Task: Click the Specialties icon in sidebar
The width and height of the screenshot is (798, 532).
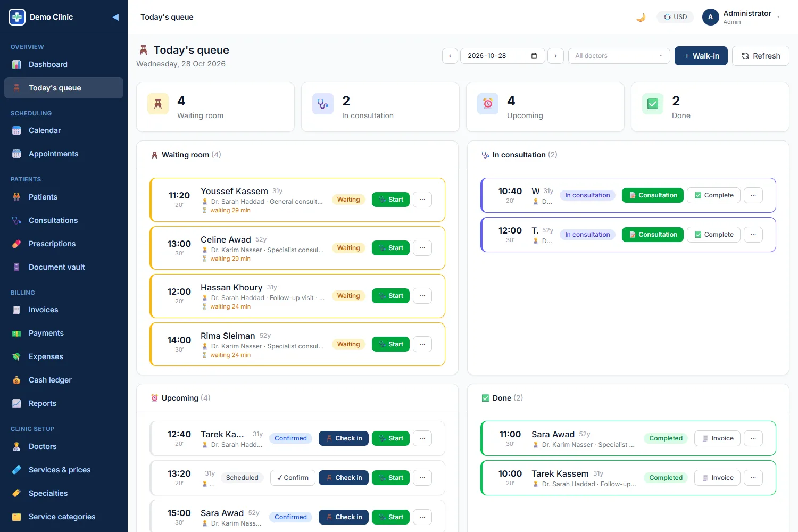Action: 16,493
